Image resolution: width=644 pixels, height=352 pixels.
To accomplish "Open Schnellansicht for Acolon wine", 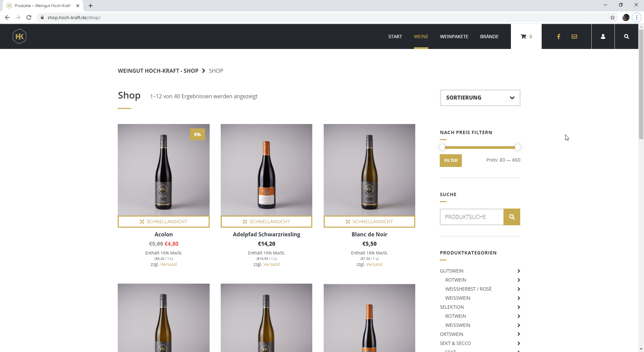I will point(164,222).
